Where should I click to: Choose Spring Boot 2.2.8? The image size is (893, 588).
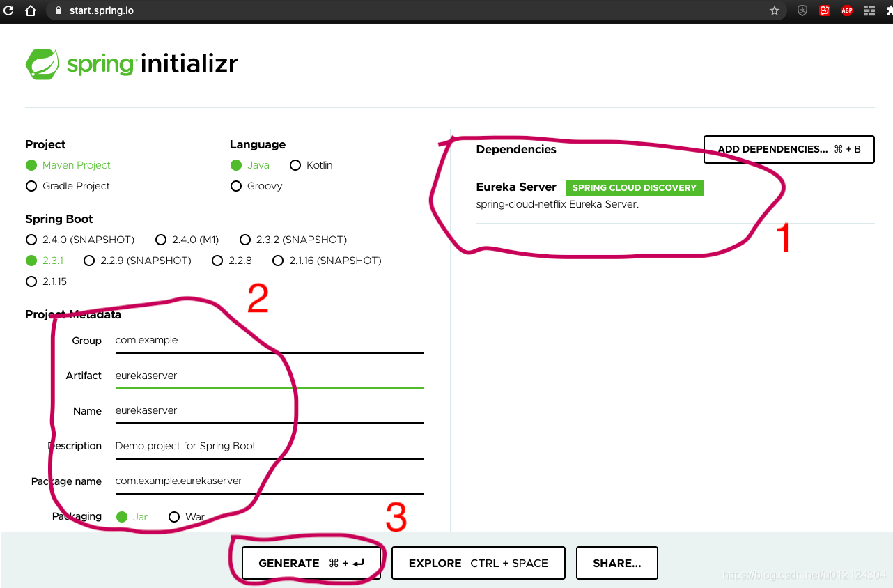click(x=231, y=261)
